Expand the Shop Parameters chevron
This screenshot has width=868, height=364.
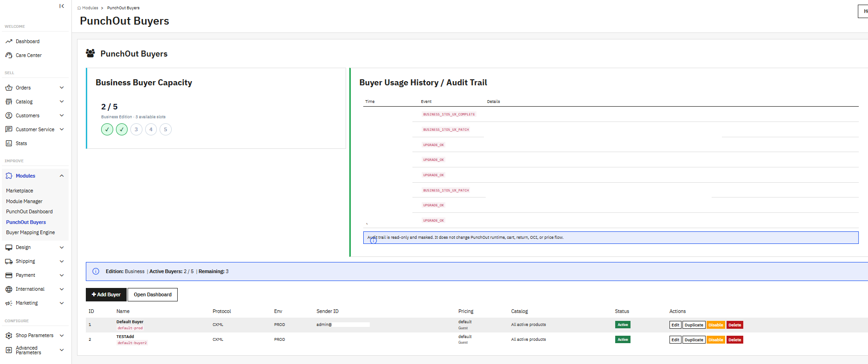(x=62, y=336)
